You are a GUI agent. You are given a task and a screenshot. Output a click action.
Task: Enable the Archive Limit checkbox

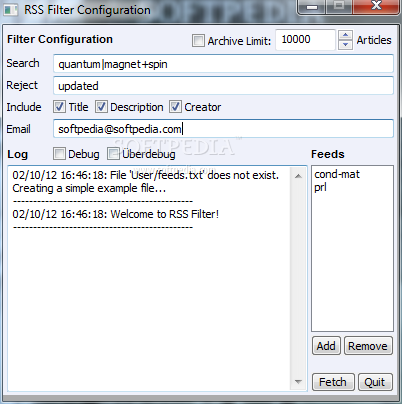198,41
